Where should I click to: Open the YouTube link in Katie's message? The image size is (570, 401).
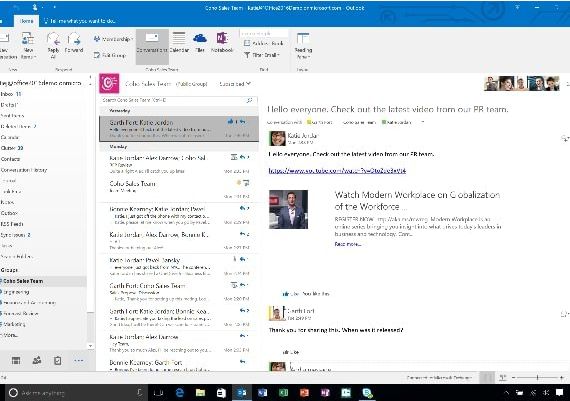coord(337,171)
